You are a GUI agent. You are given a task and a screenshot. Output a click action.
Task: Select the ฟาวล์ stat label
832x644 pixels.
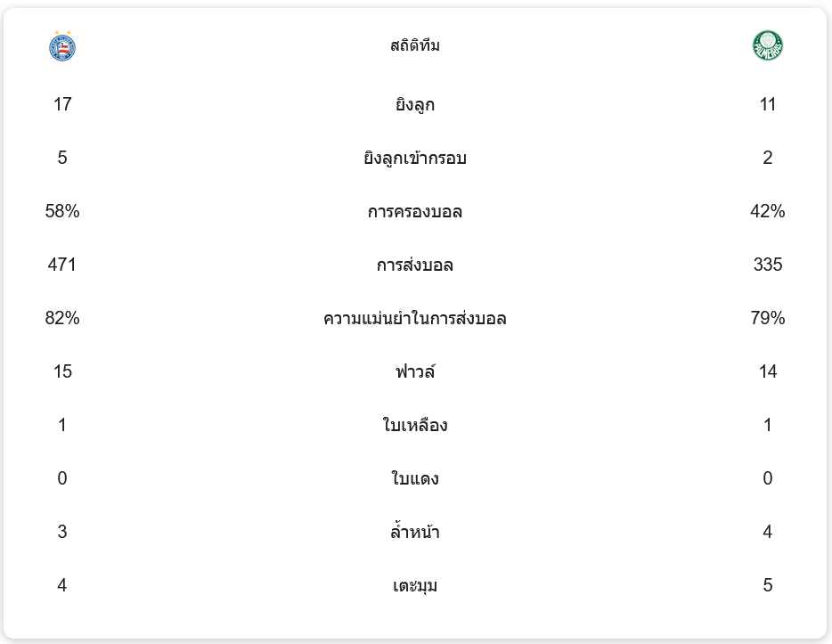click(x=415, y=372)
